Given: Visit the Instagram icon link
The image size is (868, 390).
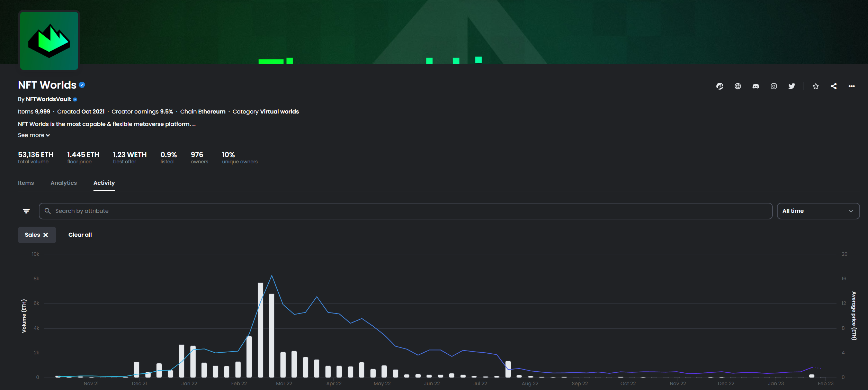Looking at the screenshot, I should click(774, 86).
